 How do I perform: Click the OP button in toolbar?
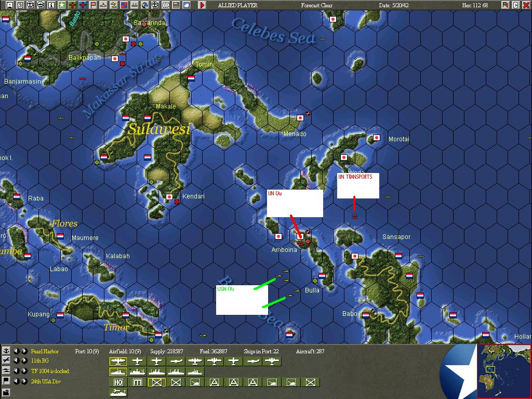click(166, 5)
